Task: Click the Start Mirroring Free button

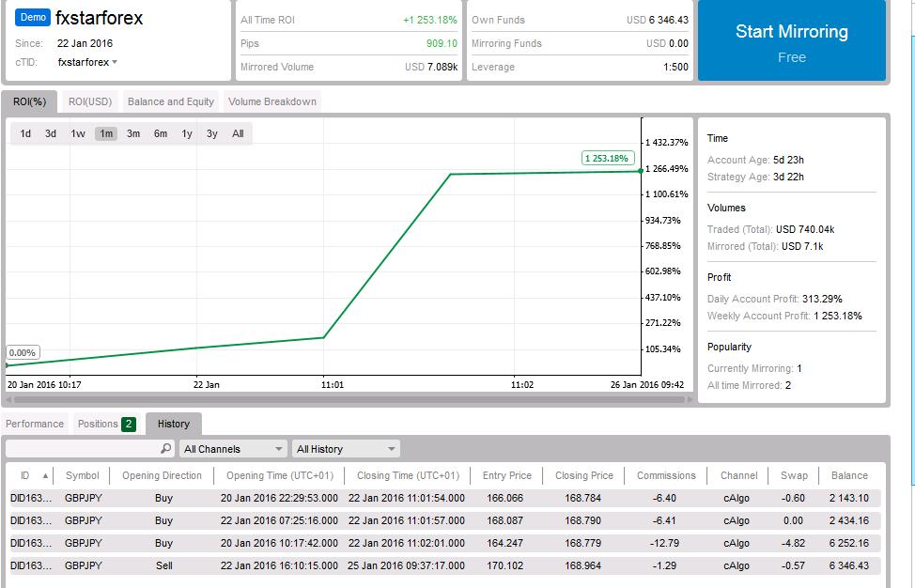Action: pyautogui.click(x=791, y=40)
